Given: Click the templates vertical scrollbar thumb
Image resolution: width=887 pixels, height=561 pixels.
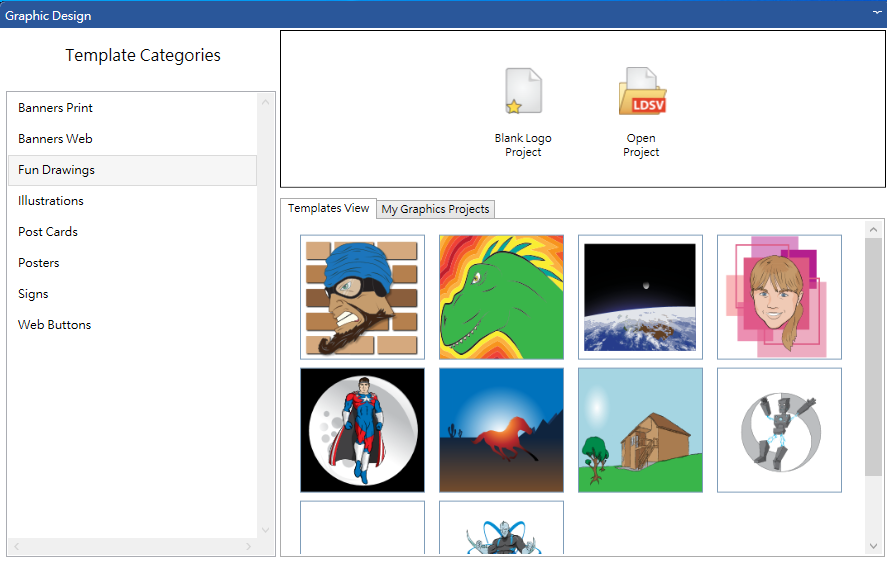Looking at the screenshot, I should [x=873, y=357].
